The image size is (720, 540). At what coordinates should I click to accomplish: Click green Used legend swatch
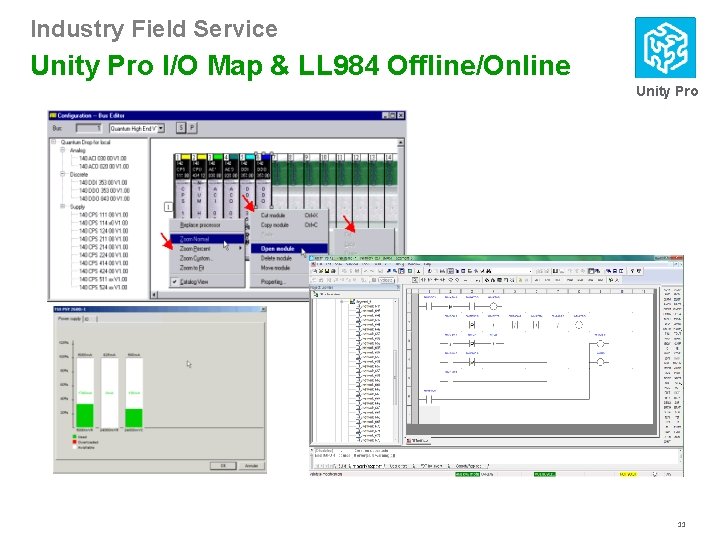point(75,437)
